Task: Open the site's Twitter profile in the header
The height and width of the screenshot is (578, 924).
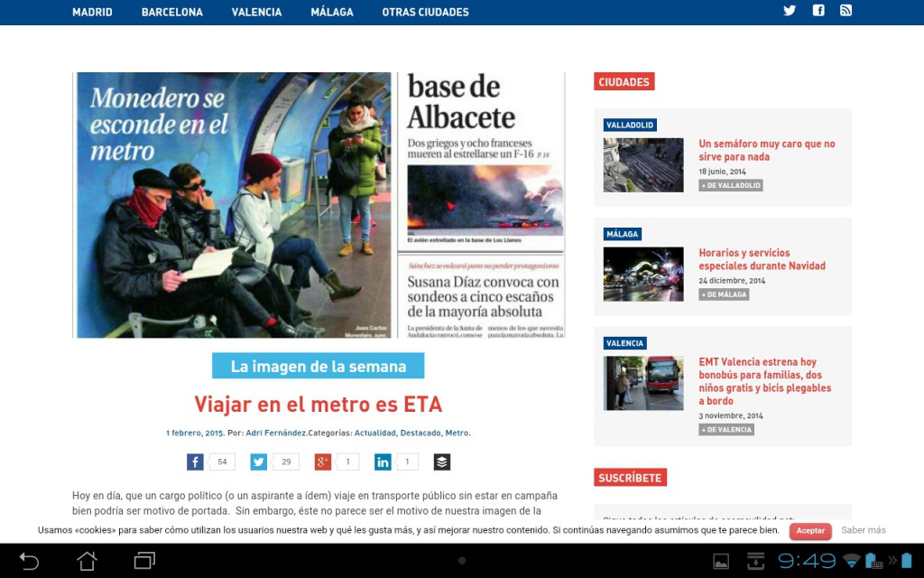Action: (x=790, y=11)
